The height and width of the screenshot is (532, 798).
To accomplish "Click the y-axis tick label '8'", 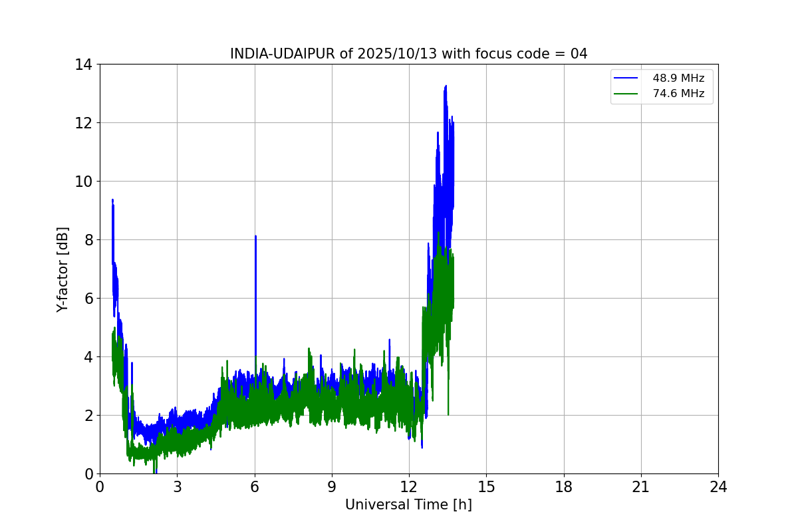I will pyautogui.click(x=88, y=240).
